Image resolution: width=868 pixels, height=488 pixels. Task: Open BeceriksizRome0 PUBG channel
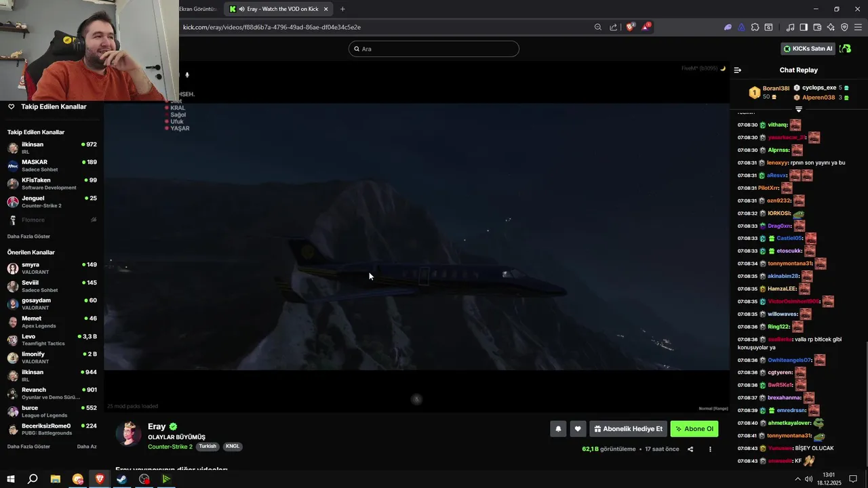(x=52, y=429)
